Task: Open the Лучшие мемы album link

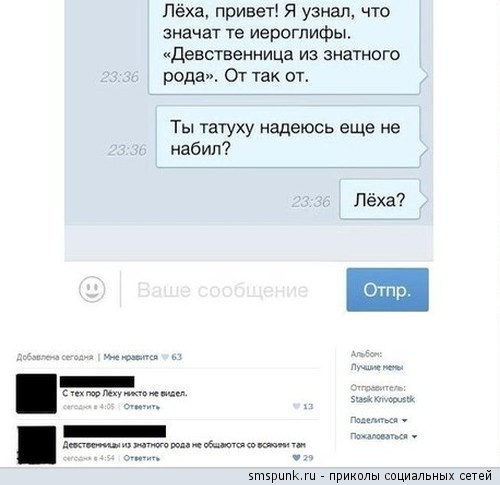Action: point(377,367)
